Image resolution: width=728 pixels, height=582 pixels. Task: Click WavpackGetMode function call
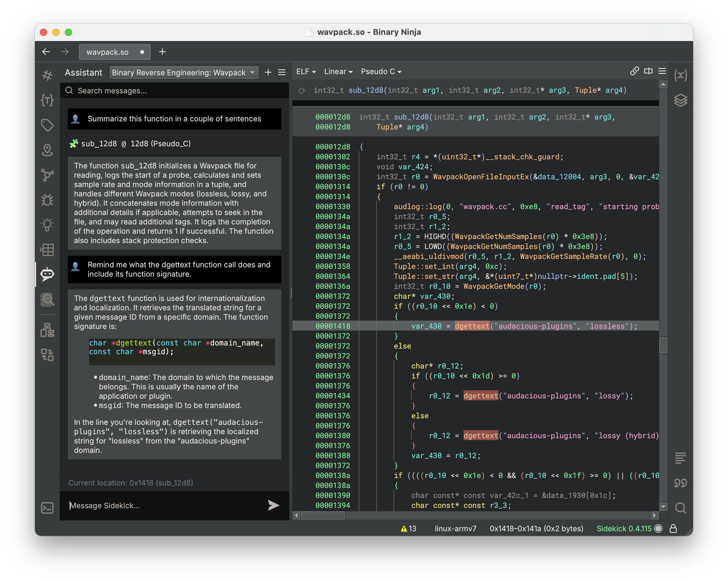pyautogui.click(x=494, y=286)
